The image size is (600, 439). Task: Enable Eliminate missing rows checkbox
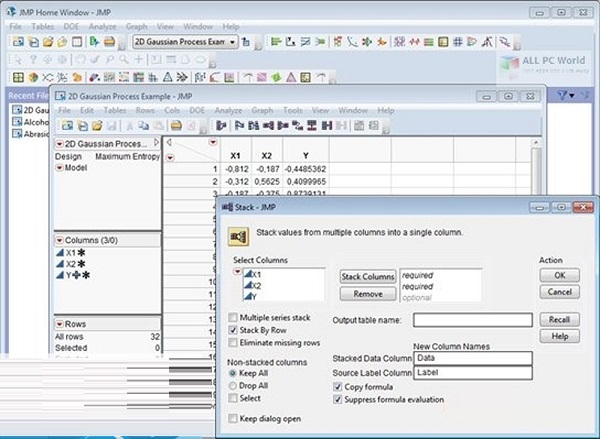(233, 343)
